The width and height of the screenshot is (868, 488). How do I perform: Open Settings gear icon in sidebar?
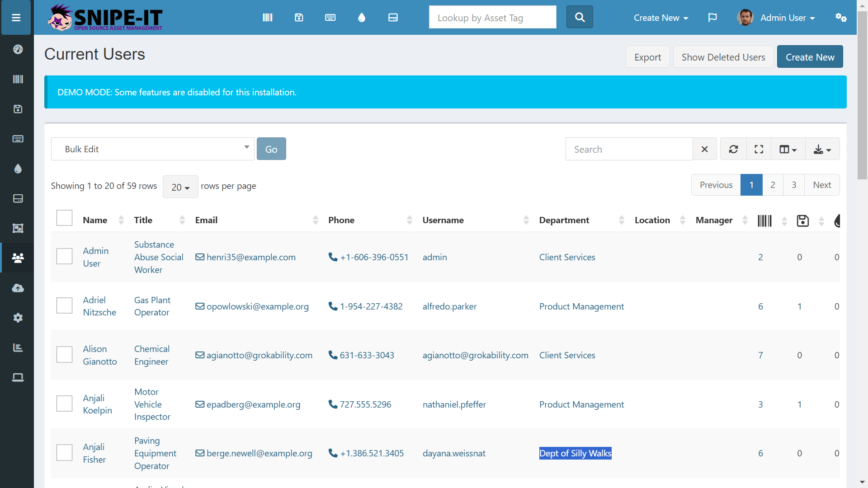(x=18, y=318)
